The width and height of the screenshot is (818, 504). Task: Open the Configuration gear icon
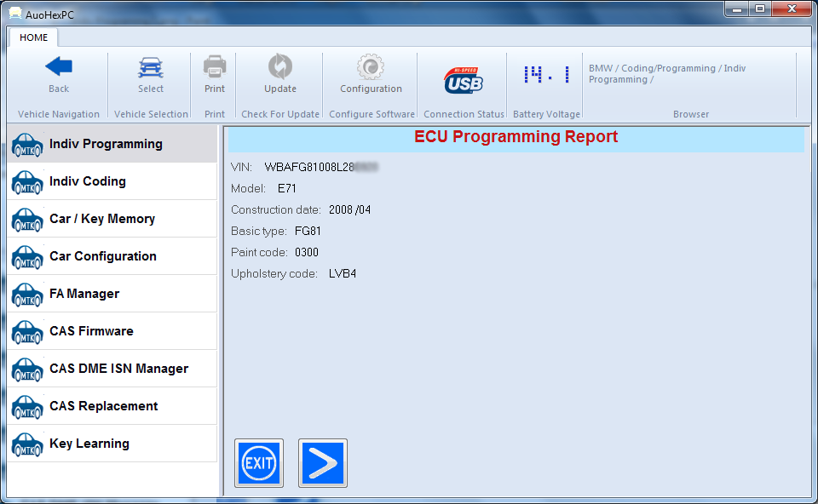[371, 66]
